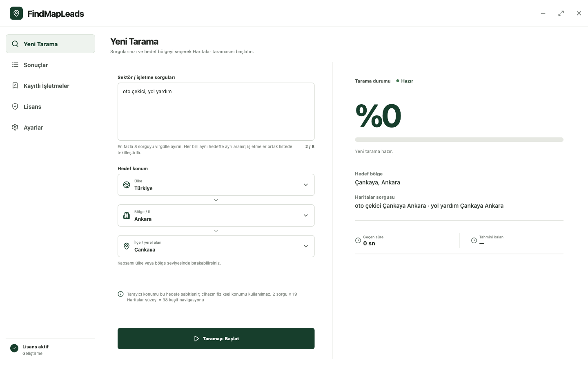The image size is (588, 368).
Task: Click the Kayıtlı İşletmeler bookmark icon
Action: tap(15, 85)
